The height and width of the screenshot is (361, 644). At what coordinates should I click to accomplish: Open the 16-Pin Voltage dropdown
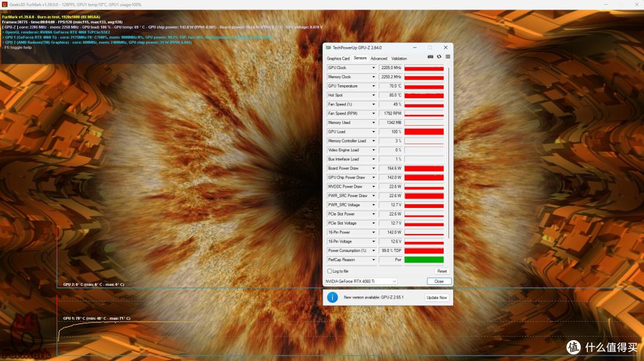coord(373,242)
